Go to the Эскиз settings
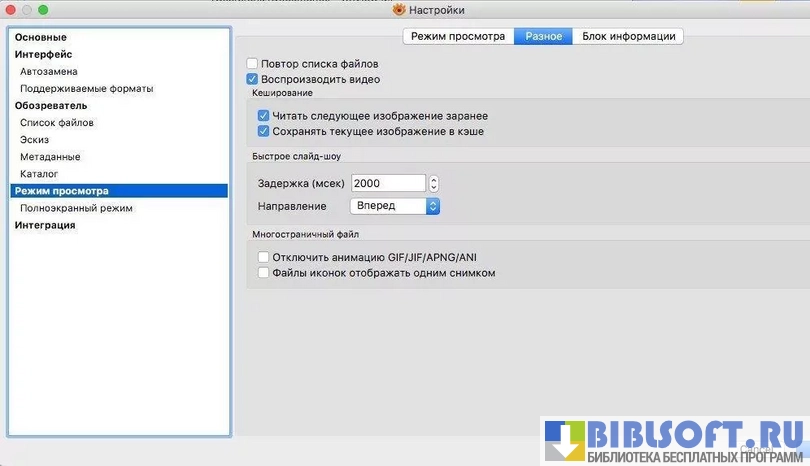 pos(34,140)
